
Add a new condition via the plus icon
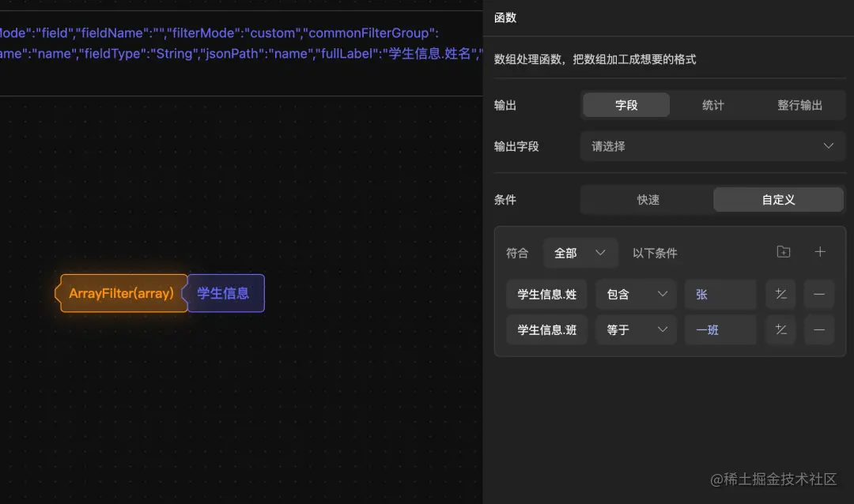pyautogui.click(x=820, y=251)
